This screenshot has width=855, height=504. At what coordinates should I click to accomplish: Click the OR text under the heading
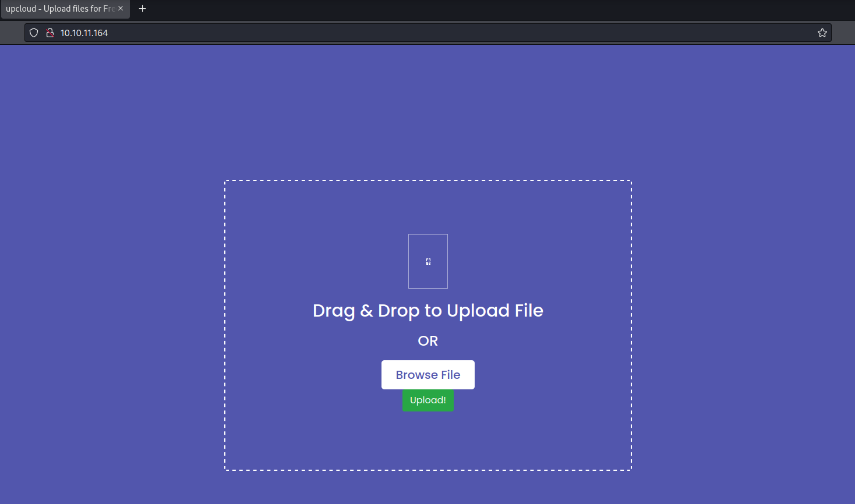(x=428, y=341)
